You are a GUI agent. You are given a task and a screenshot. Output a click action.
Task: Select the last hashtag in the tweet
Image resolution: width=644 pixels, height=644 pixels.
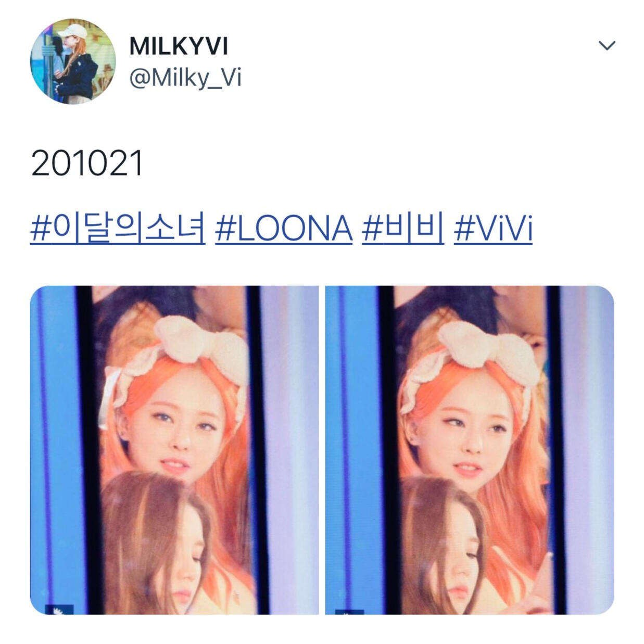(493, 229)
